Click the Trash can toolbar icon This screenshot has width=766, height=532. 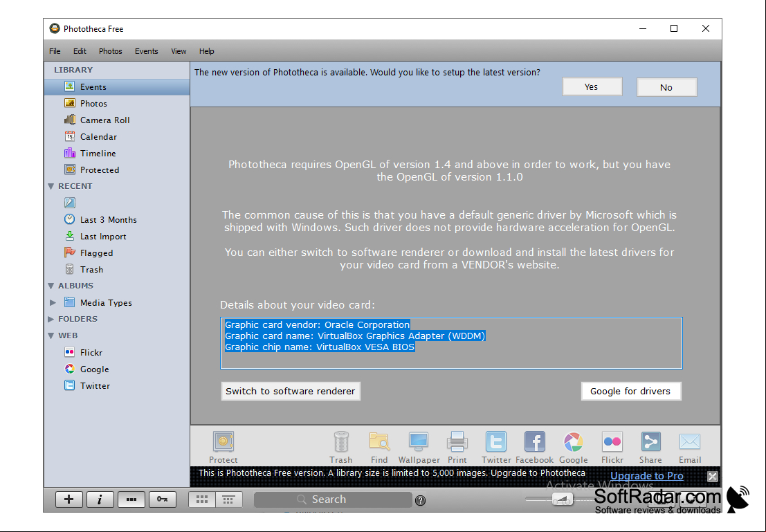[341, 447]
